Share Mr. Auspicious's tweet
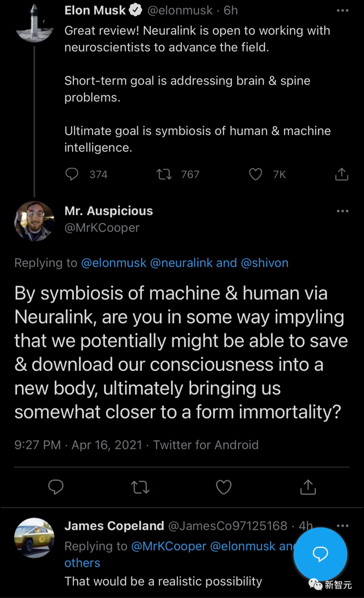The image size is (364, 598). (308, 487)
